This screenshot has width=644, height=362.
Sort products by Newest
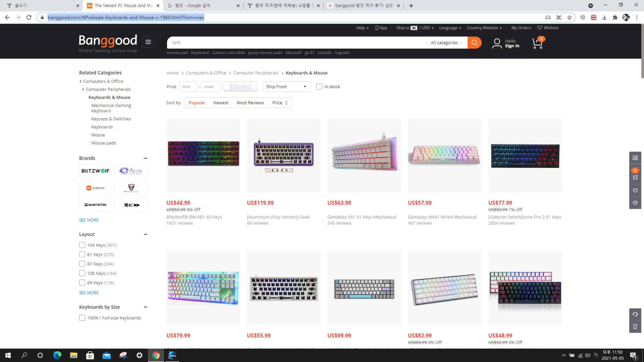click(221, 103)
